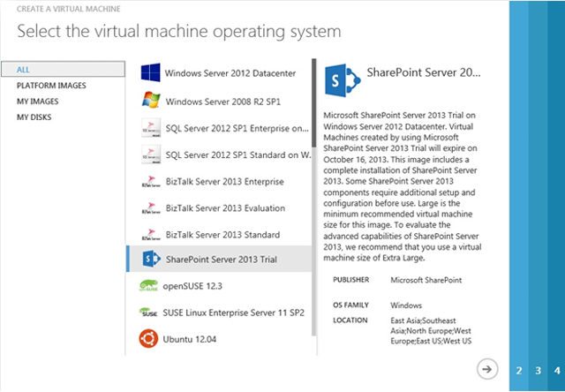Screen dimensions: 565x392
Task: Click the Windows Server 2008 R2 SP1 flag icon
Action: [151, 100]
